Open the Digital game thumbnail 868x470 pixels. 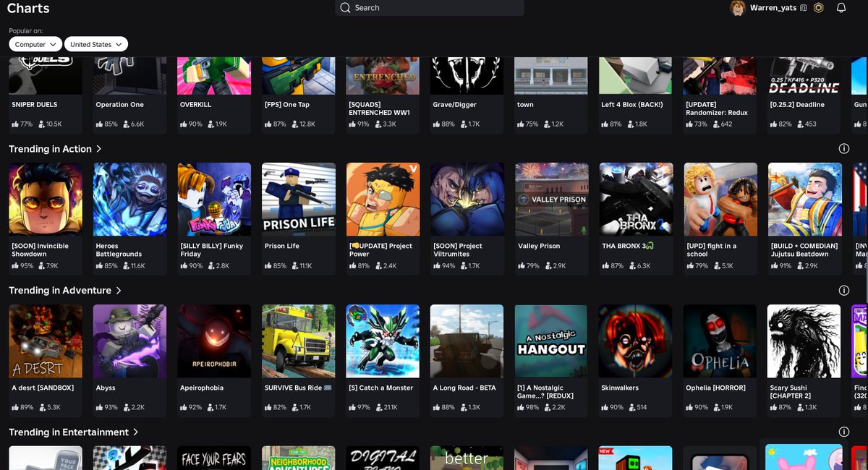click(x=383, y=458)
